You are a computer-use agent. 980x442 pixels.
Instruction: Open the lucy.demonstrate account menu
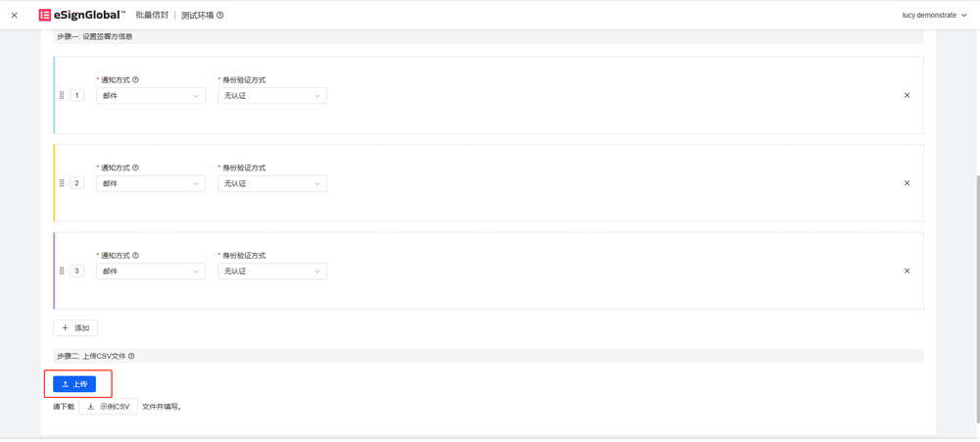point(934,16)
